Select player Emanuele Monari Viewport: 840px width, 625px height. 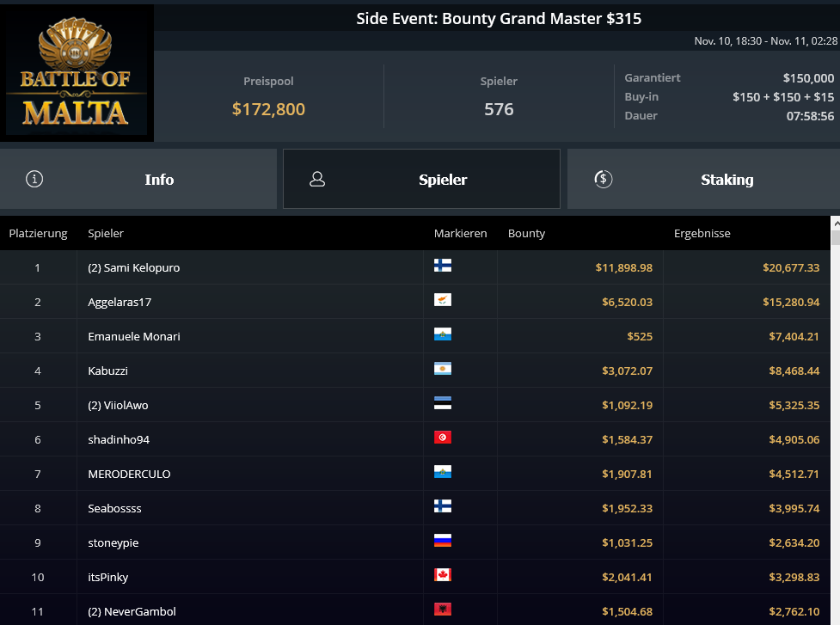point(134,336)
